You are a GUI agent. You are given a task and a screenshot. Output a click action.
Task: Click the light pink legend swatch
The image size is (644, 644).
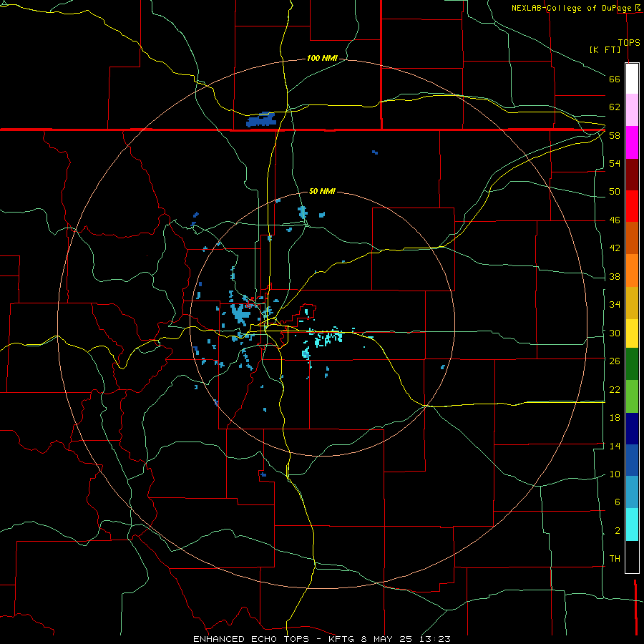pos(632,110)
